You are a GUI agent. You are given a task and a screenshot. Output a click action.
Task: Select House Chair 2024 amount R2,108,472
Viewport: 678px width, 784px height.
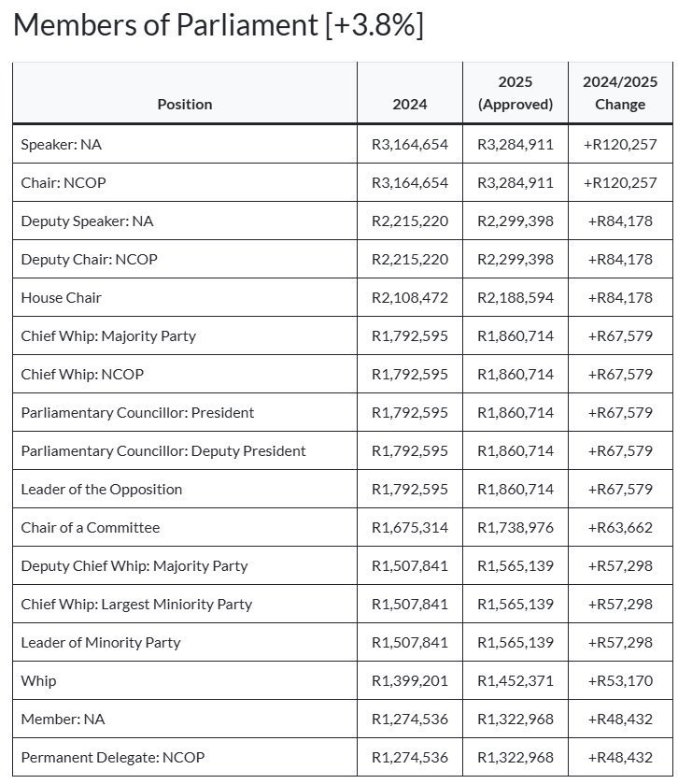[x=410, y=297]
